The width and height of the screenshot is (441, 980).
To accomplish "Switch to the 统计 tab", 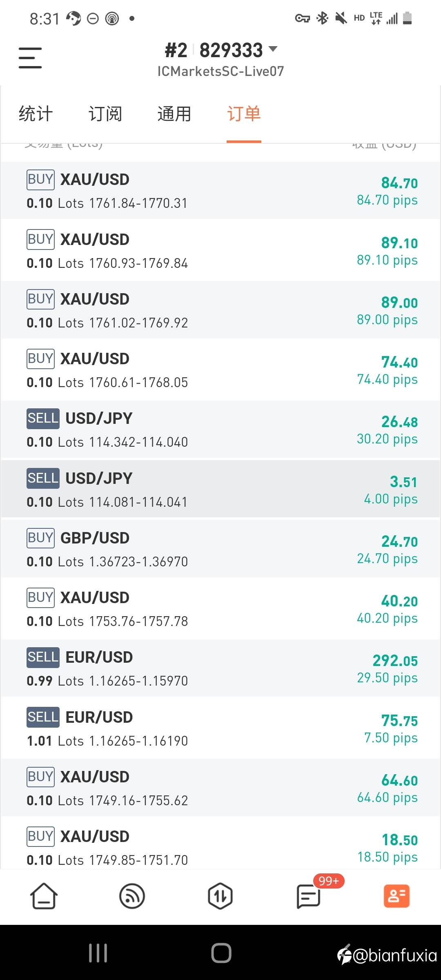I will [36, 114].
